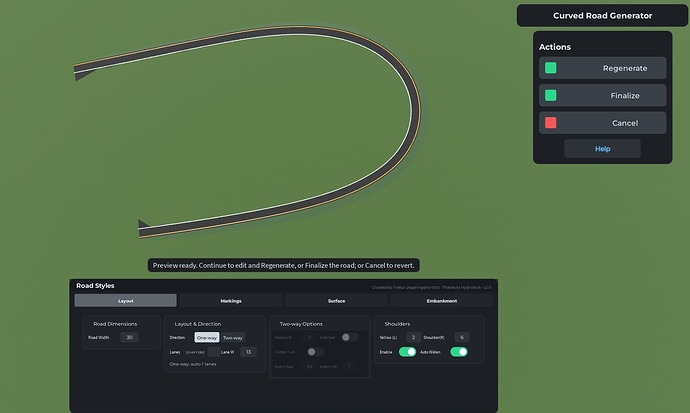
Task: Disable the Auto Widen toggle
Action: 459,352
